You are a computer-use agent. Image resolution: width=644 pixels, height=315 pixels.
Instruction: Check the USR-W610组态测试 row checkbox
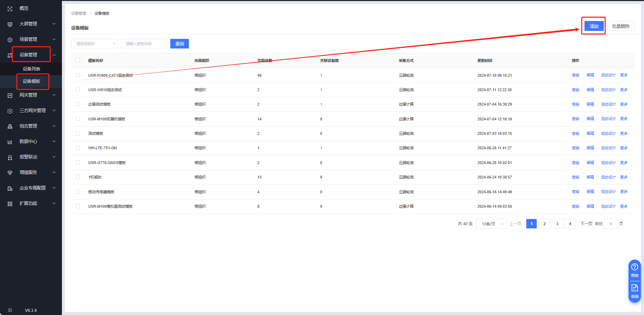point(78,90)
